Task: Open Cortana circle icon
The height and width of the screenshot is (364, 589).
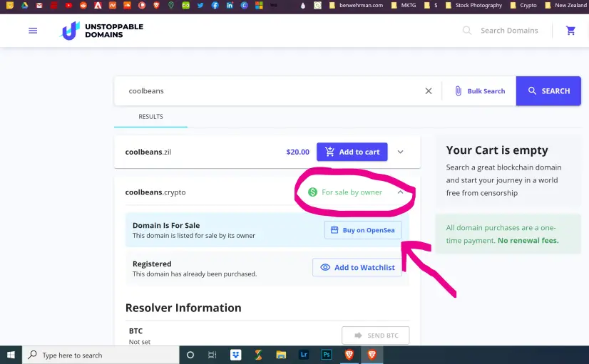Action: point(190,355)
